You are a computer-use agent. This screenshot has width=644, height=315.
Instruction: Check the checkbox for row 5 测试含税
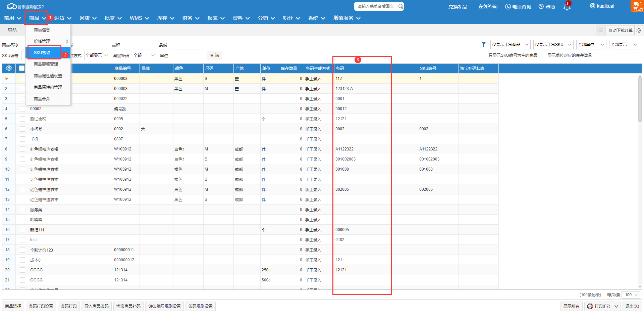click(x=22, y=119)
